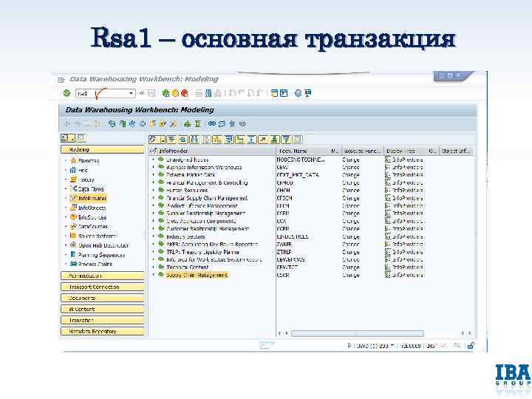Click the disabled Save diskette icon
The image size is (532, 399).
pyautogui.click(x=151, y=93)
